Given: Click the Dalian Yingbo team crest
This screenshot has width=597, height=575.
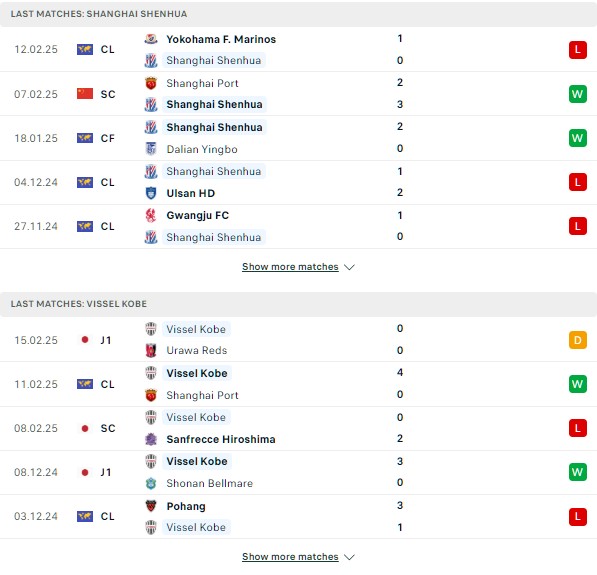Looking at the screenshot, I should (x=151, y=149).
